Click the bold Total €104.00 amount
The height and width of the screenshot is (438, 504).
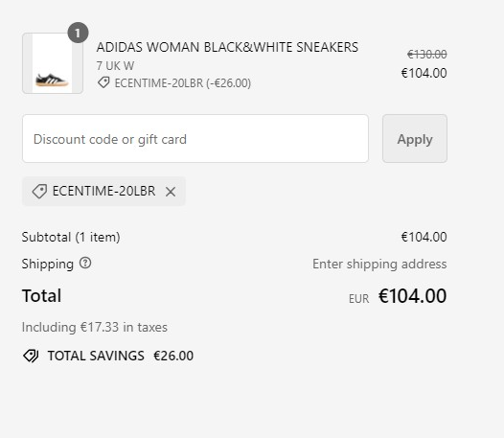[413, 296]
